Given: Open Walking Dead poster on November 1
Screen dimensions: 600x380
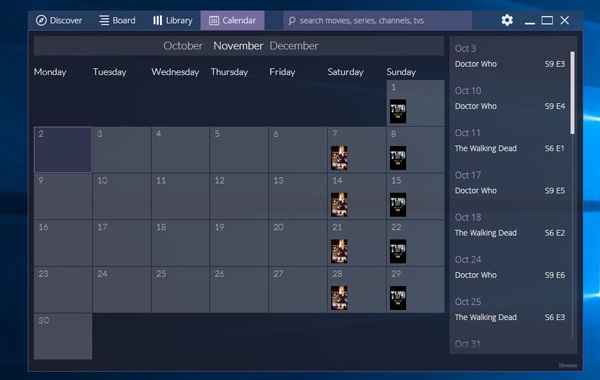Looking at the screenshot, I should [398, 111].
